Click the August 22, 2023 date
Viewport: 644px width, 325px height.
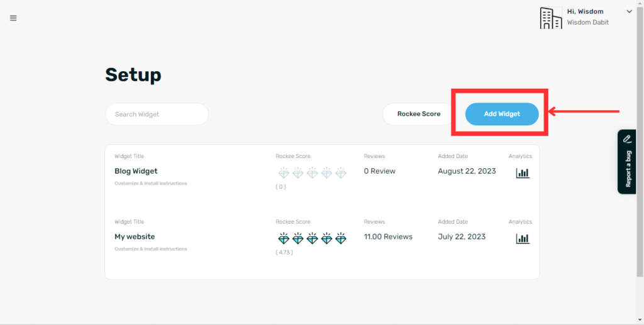[x=467, y=171]
